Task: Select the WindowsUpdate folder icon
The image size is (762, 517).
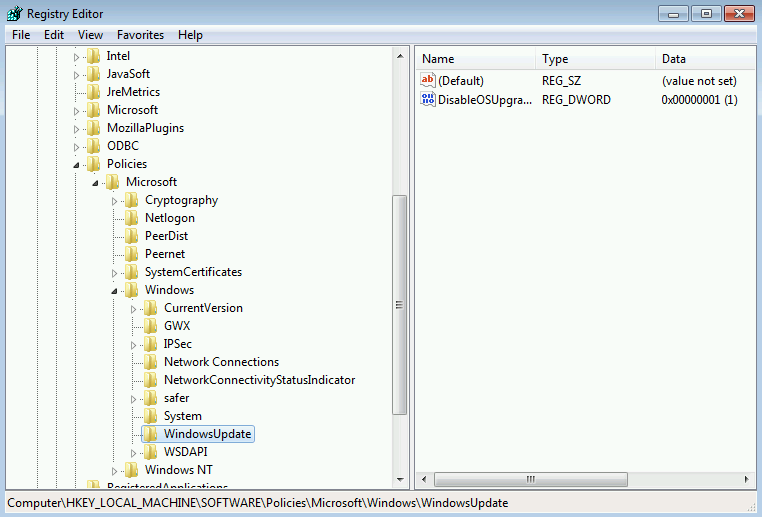Action: click(x=150, y=434)
